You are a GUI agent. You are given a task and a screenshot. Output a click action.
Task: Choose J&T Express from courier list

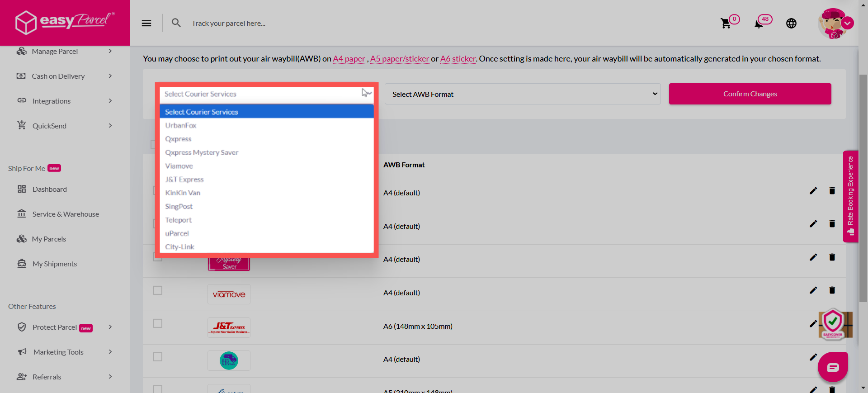pyautogui.click(x=267, y=180)
